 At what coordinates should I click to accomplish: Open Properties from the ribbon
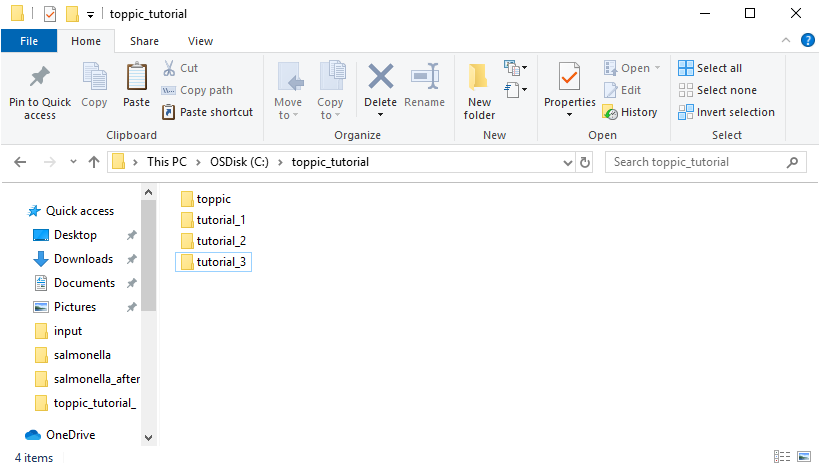point(569,78)
